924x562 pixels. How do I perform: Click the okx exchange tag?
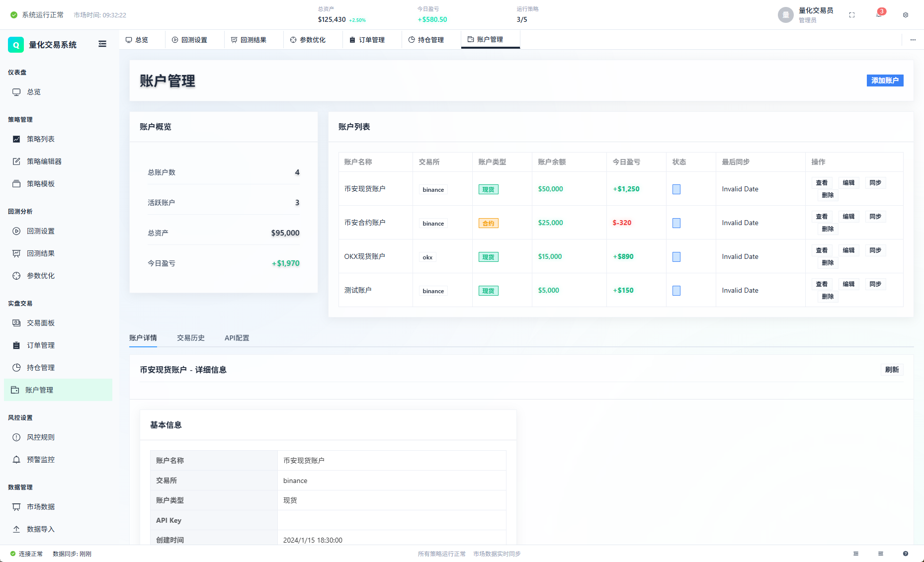[427, 257]
